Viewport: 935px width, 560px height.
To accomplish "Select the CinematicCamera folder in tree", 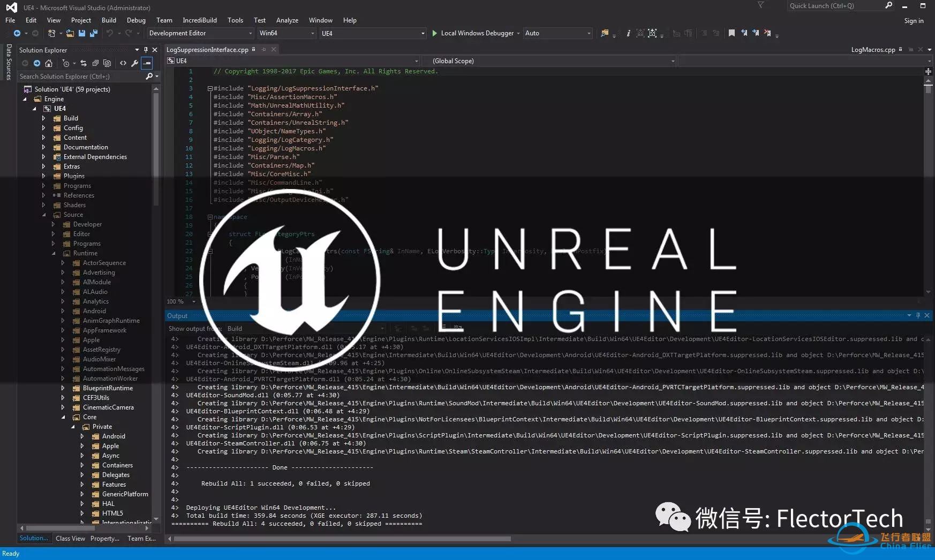I will (108, 407).
